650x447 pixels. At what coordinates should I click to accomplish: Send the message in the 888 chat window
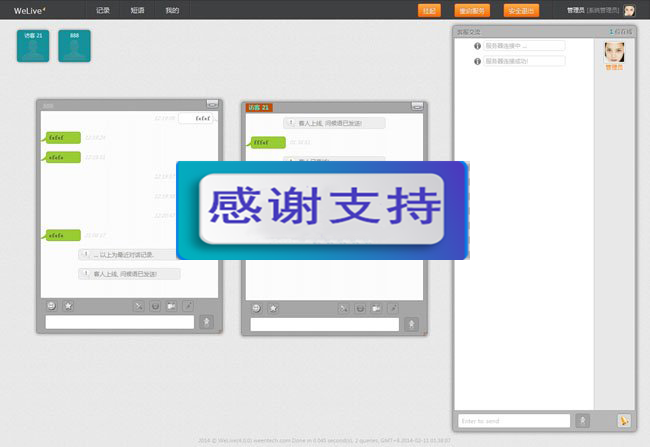coord(206,322)
